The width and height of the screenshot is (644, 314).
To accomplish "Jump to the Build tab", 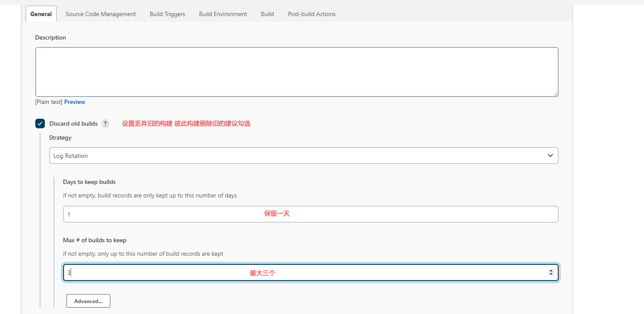I will (267, 14).
